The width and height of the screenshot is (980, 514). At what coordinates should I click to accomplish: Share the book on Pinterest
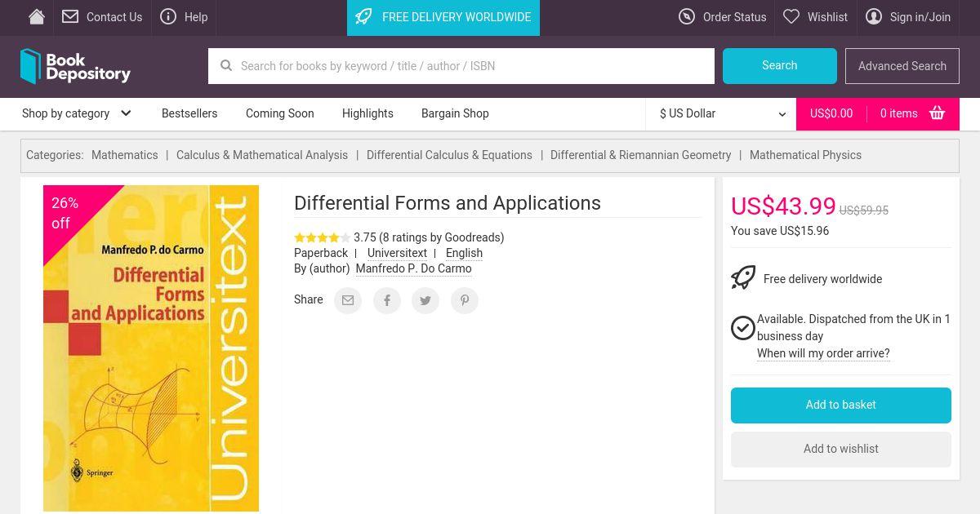pos(465,300)
